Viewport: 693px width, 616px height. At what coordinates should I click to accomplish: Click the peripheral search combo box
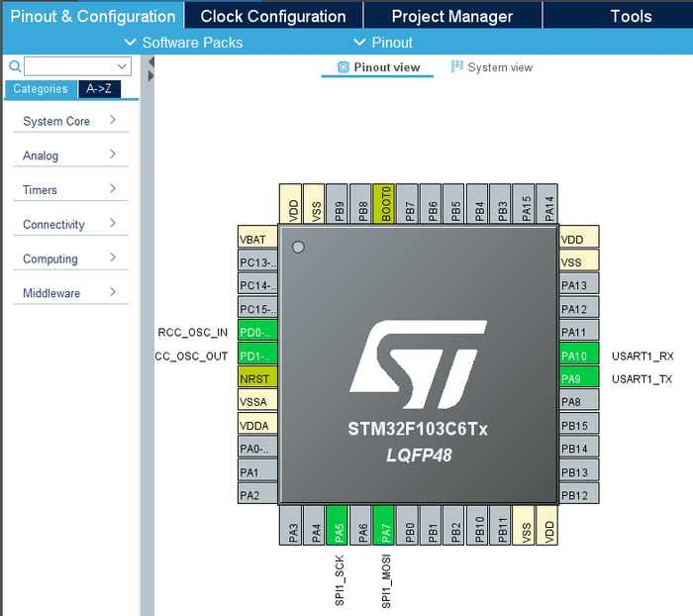point(78,66)
